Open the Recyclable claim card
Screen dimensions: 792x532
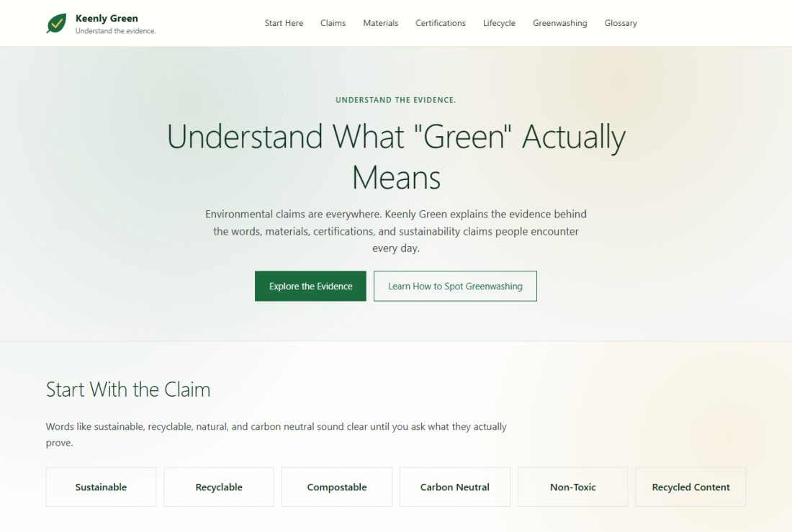(219, 487)
